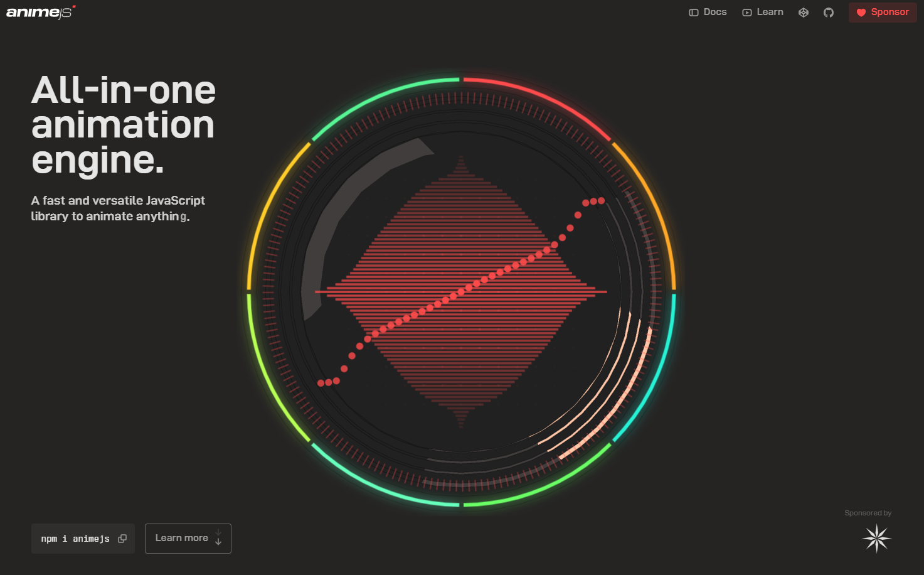Viewport: 924px width, 575px height.
Task: Click the play icon beside Learn
Action: click(x=746, y=13)
